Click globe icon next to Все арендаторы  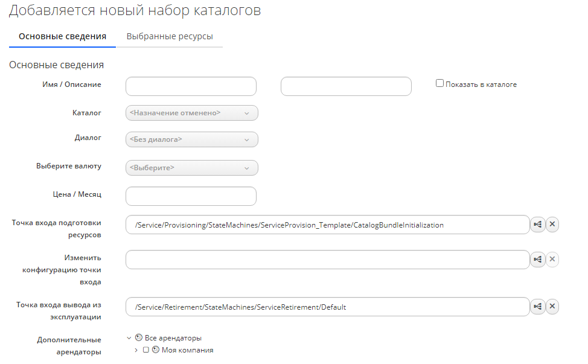(x=139, y=338)
